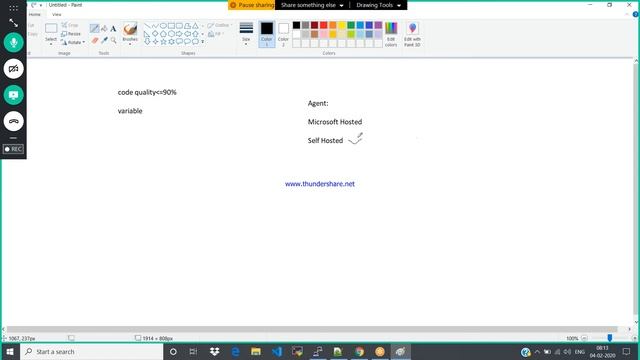This screenshot has width=640, height=360.
Task: Open Visual Studio Code from the taskbar
Action: [277, 351]
